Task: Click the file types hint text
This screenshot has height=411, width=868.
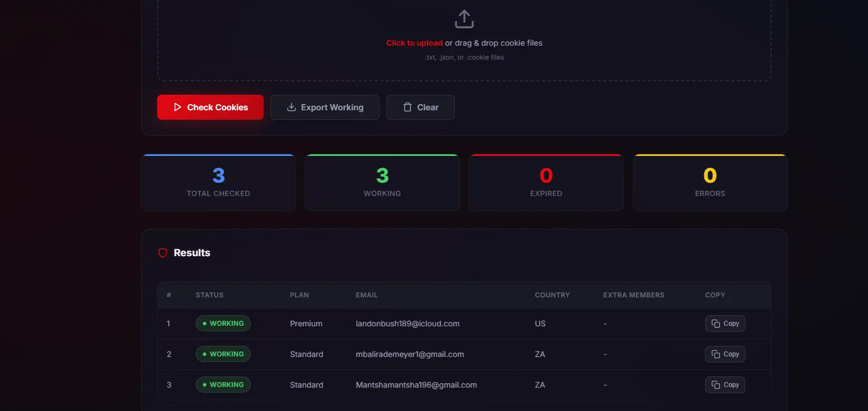Action: click(464, 57)
